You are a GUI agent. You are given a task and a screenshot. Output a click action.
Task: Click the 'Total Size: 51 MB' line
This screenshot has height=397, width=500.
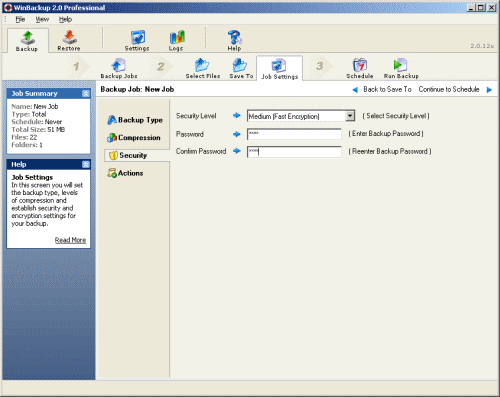pyautogui.click(x=38, y=130)
